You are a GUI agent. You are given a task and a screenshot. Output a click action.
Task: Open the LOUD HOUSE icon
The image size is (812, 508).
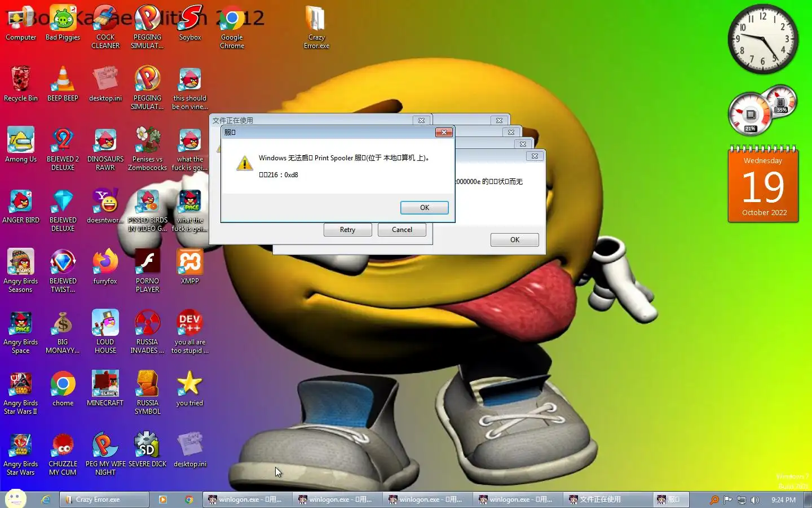(x=105, y=332)
